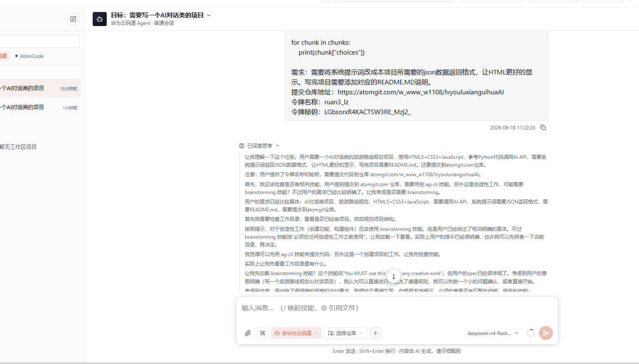
Task: Open the command shortcut icon in the input bar
Action: tap(263, 333)
